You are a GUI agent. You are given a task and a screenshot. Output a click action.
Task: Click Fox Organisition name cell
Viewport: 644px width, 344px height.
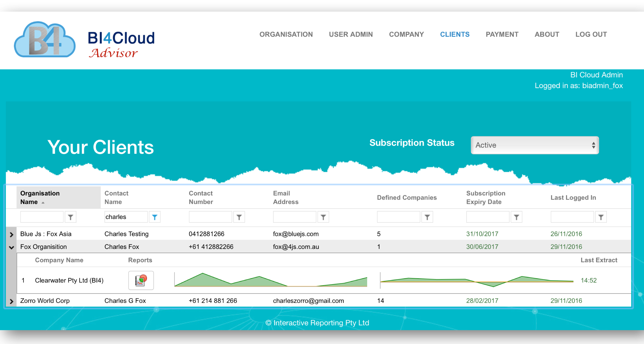[44, 247]
